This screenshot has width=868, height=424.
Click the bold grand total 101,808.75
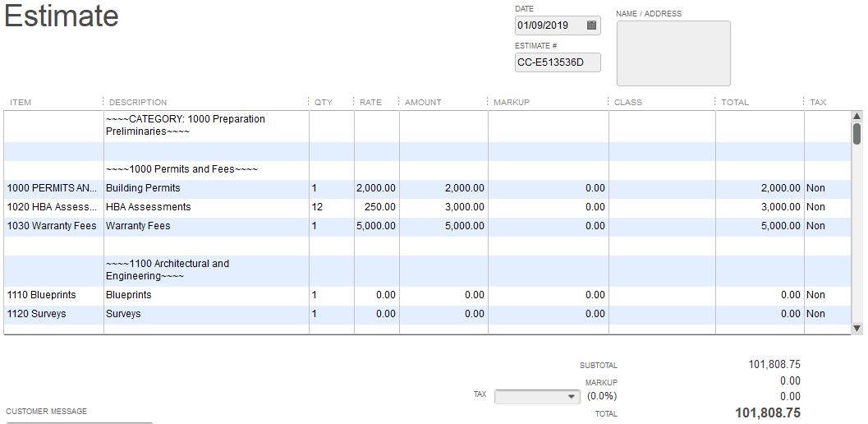pos(768,413)
